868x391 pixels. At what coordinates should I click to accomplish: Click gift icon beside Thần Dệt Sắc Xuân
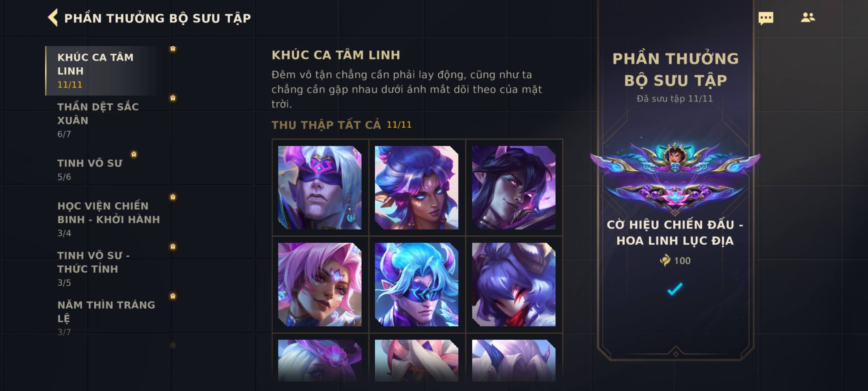pyautogui.click(x=173, y=98)
